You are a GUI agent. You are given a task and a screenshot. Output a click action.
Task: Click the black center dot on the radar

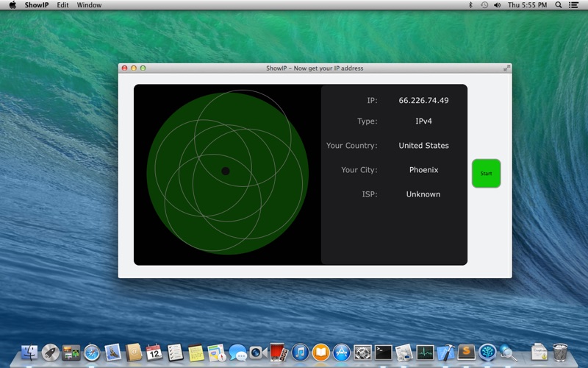pyautogui.click(x=226, y=171)
